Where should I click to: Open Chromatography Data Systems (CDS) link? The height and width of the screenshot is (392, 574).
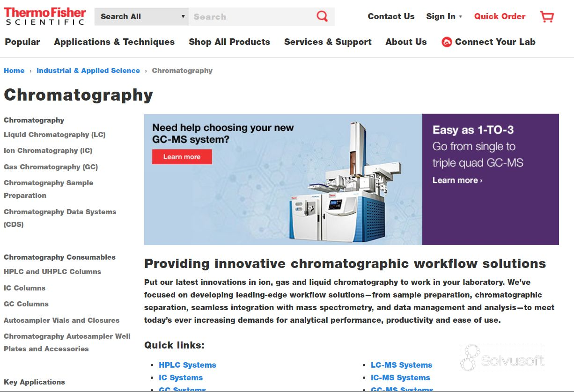60,218
